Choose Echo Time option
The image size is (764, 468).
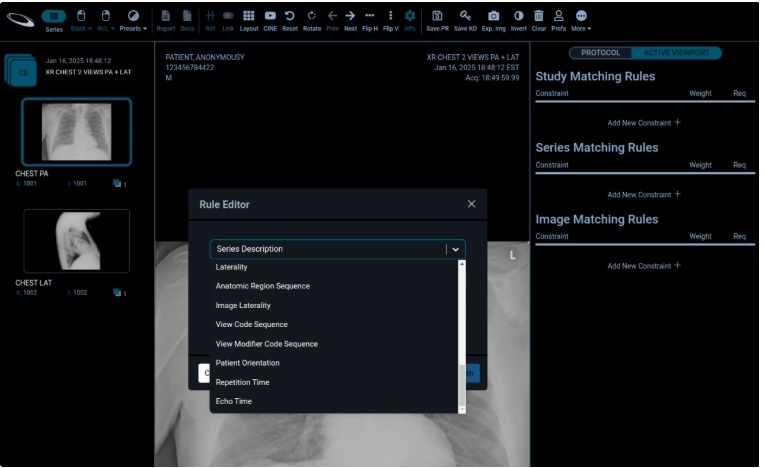334,401
